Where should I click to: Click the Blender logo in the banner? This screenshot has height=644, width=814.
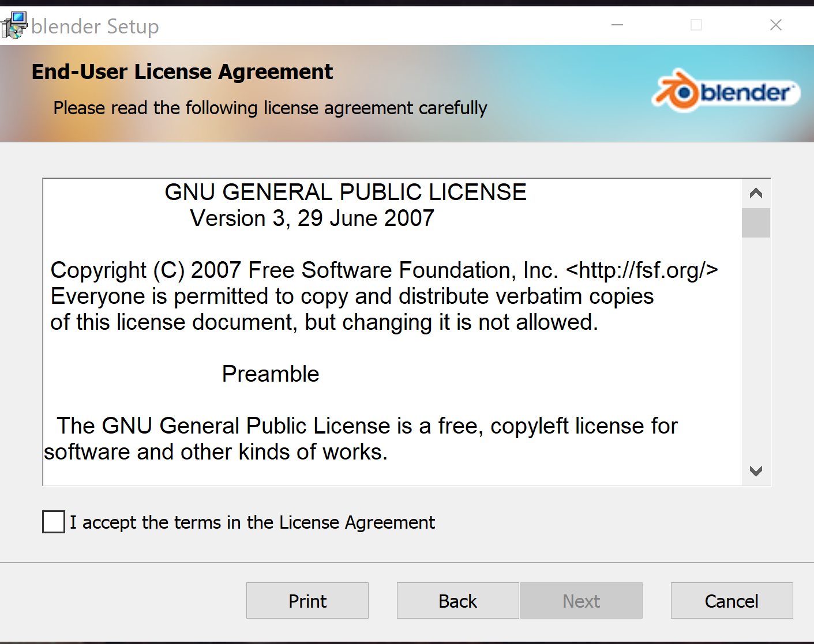click(726, 91)
